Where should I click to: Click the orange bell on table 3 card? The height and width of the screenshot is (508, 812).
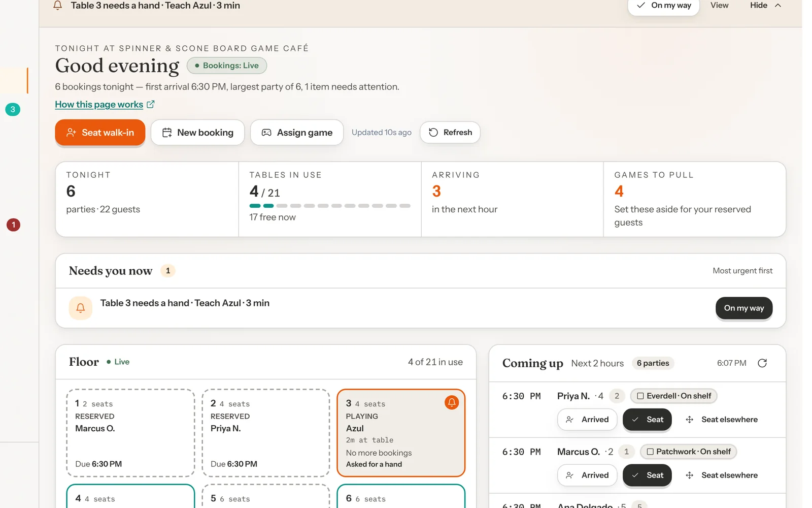tap(452, 402)
